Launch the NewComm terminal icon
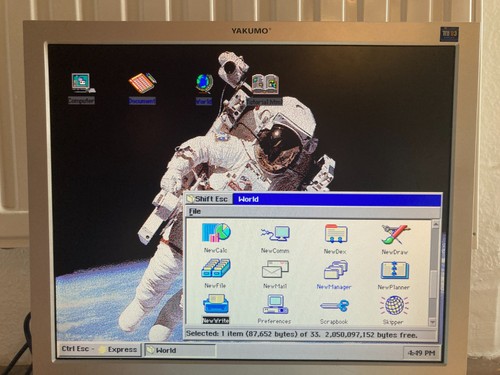The width and height of the screenshot is (500, 375). pos(275,234)
